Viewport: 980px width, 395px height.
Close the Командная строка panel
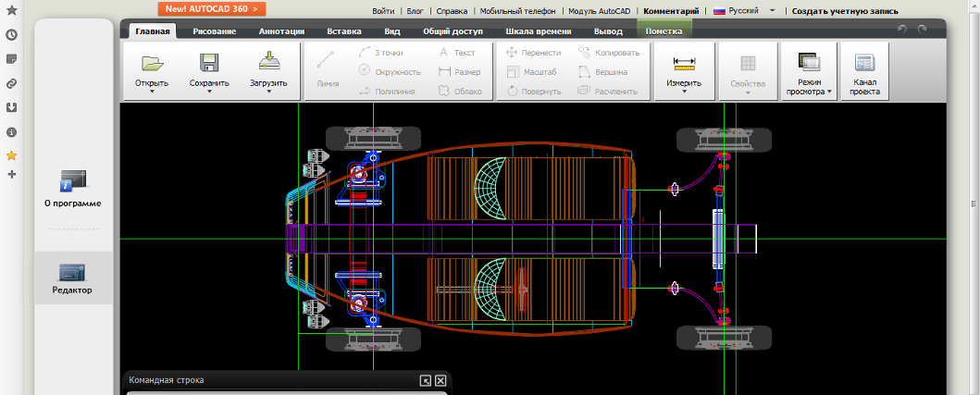coord(440,380)
